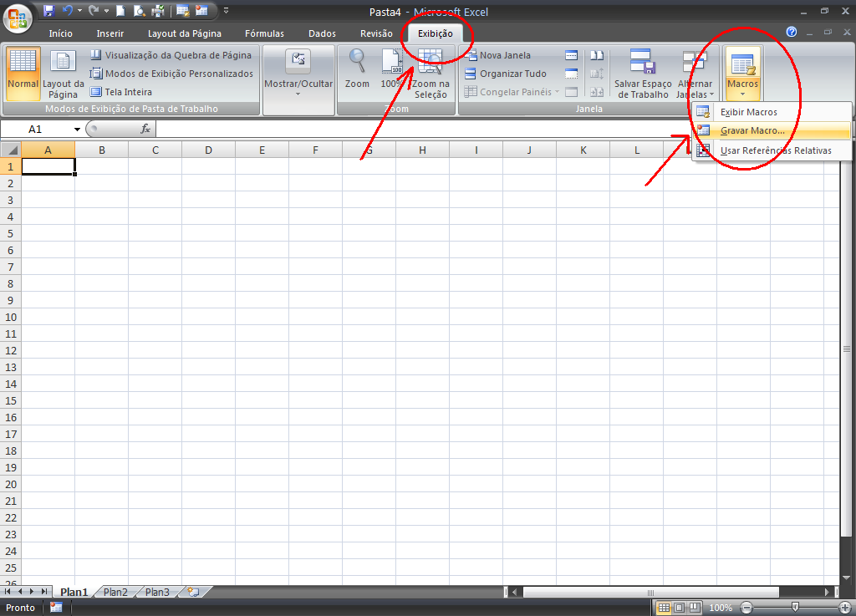Click the fx insert function button
This screenshot has width=856, height=616.
(x=145, y=129)
